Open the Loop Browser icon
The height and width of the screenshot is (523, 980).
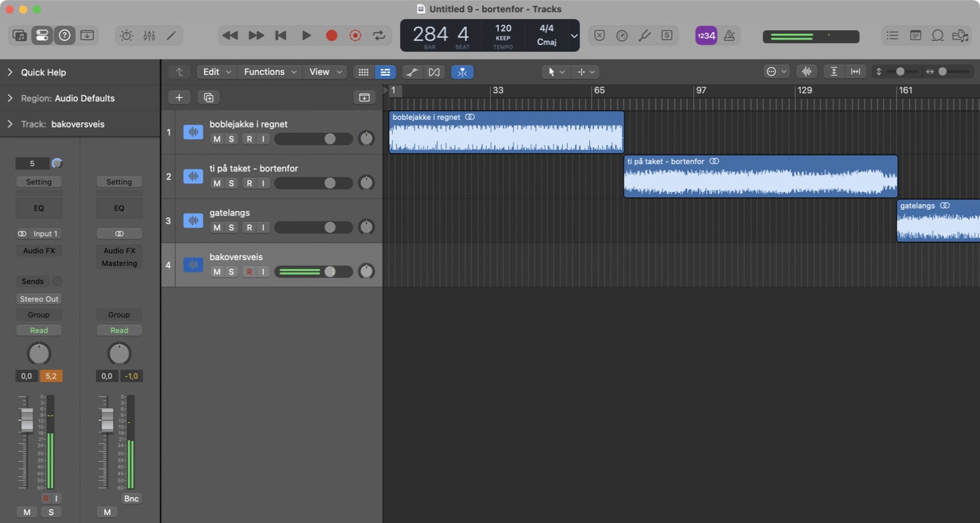[x=938, y=35]
